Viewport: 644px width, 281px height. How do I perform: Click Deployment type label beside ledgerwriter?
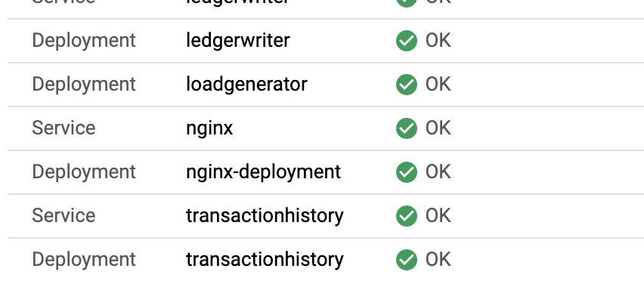click(84, 41)
